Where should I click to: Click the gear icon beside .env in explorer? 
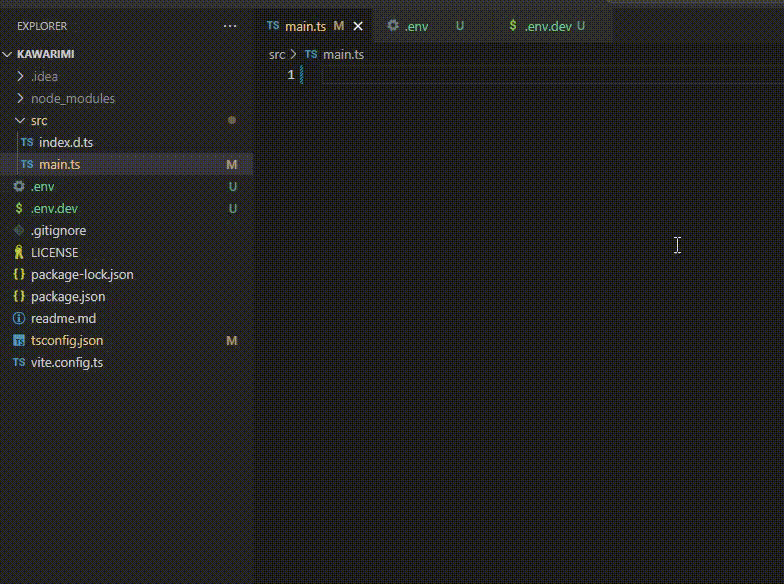[x=19, y=186]
